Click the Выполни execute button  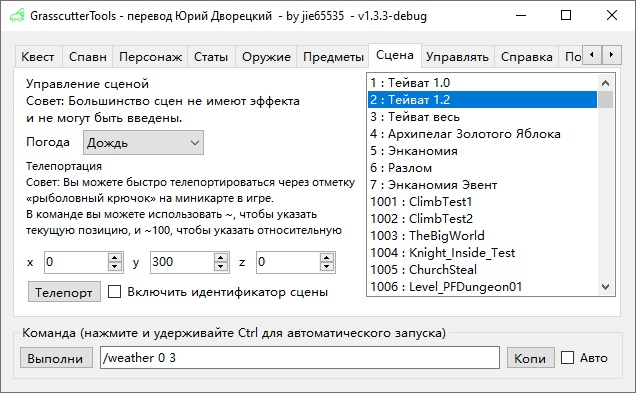pyautogui.click(x=56, y=358)
